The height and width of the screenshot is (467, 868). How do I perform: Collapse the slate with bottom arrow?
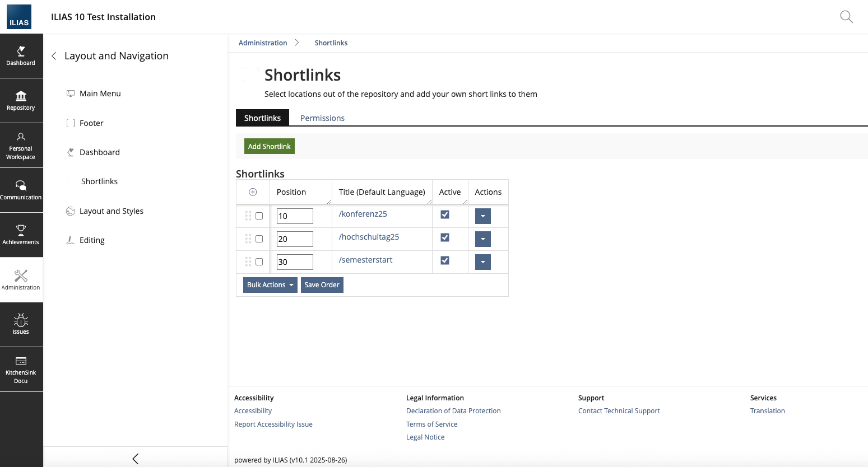point(135,459)
